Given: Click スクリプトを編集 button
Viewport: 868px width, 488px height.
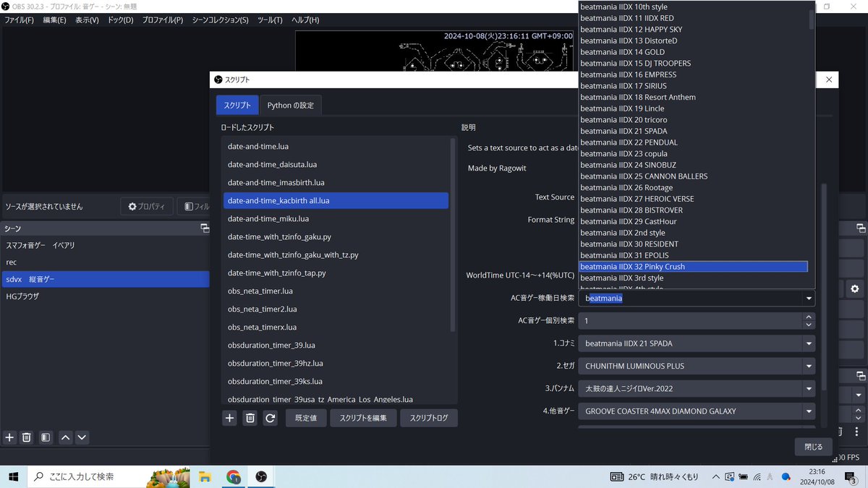Looking at the screenshot, I should pos(363,418).
